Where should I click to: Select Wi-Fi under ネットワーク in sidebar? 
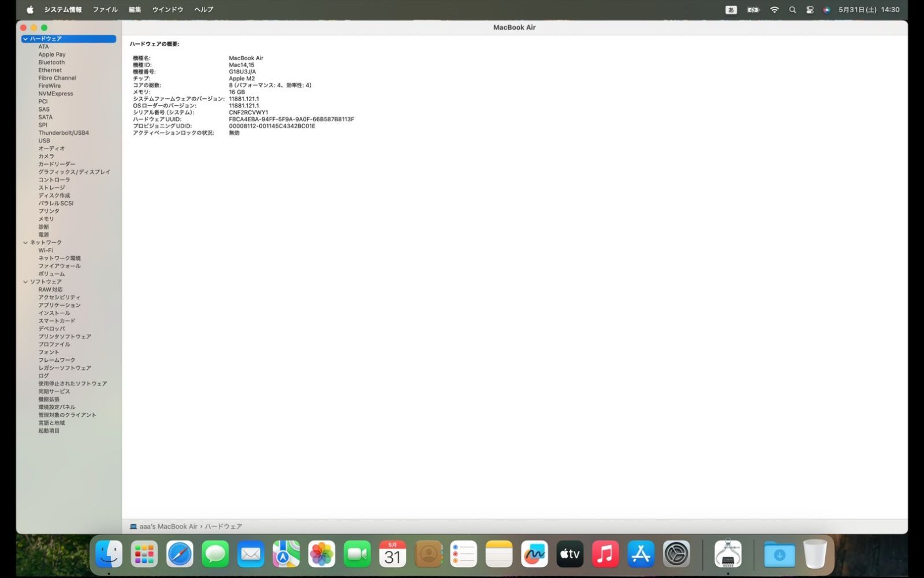(46, 250)
